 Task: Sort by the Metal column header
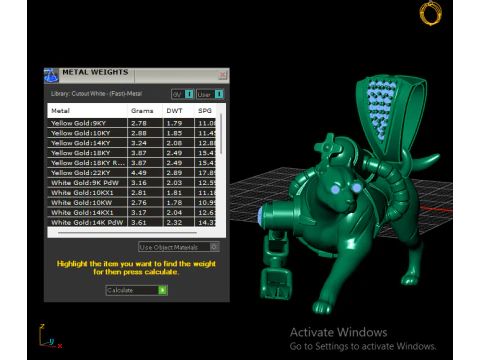click(87, 111)
